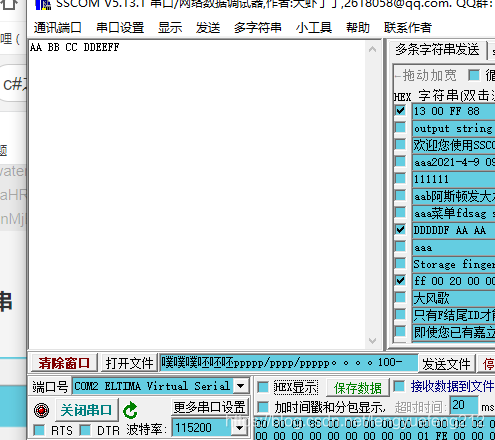Viewport: 495px width, 440px height.
Task: Check HEX box for '大风歌' row
Action: click(x=400, y=297)
